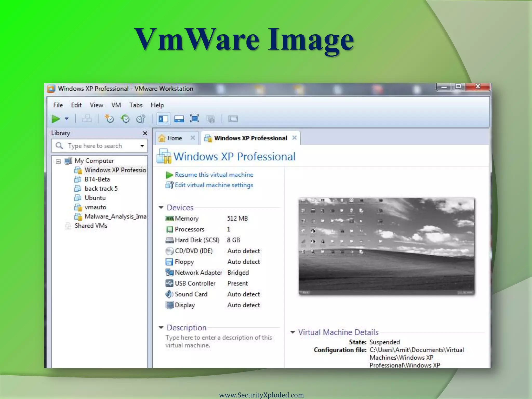Click the vmauto VM icon
The height and width of the screenshot is (399, 532).
[78, 207]
